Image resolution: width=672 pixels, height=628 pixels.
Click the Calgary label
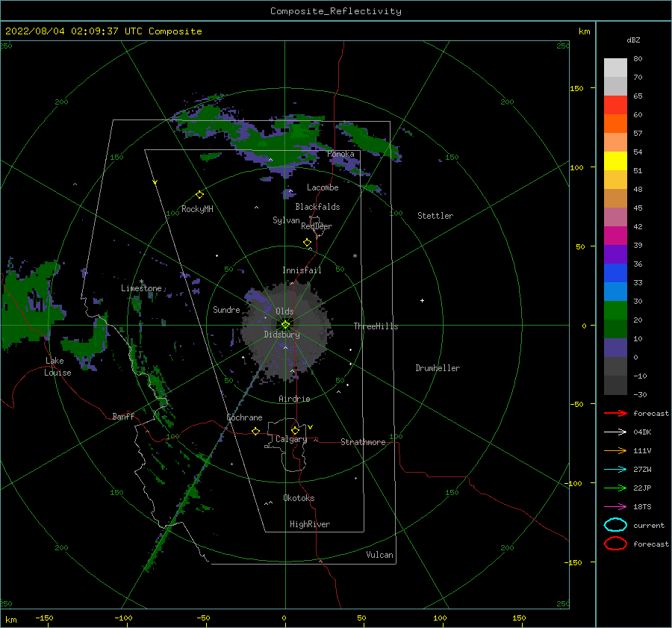coord(291,439)
